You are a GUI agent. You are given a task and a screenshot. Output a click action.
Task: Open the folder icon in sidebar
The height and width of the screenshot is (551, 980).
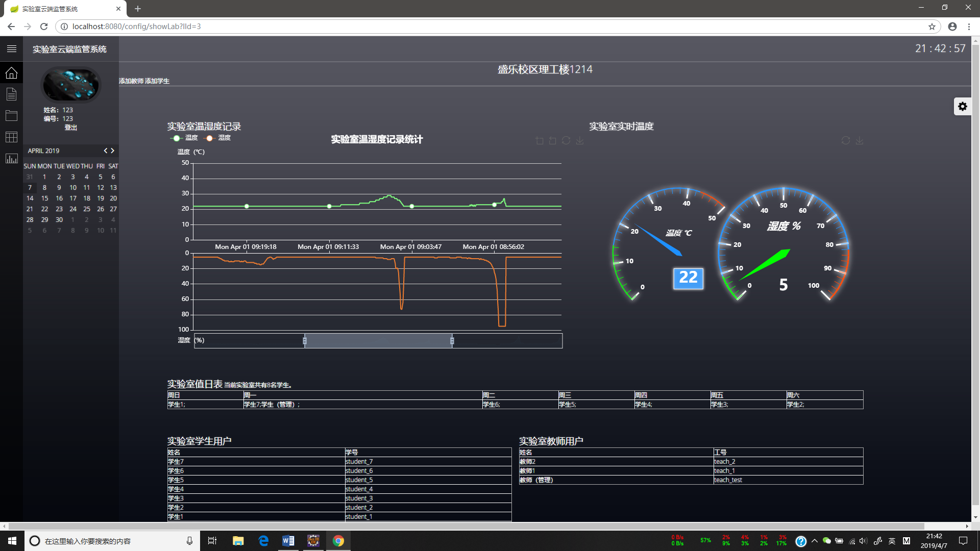tap(11, 116)
